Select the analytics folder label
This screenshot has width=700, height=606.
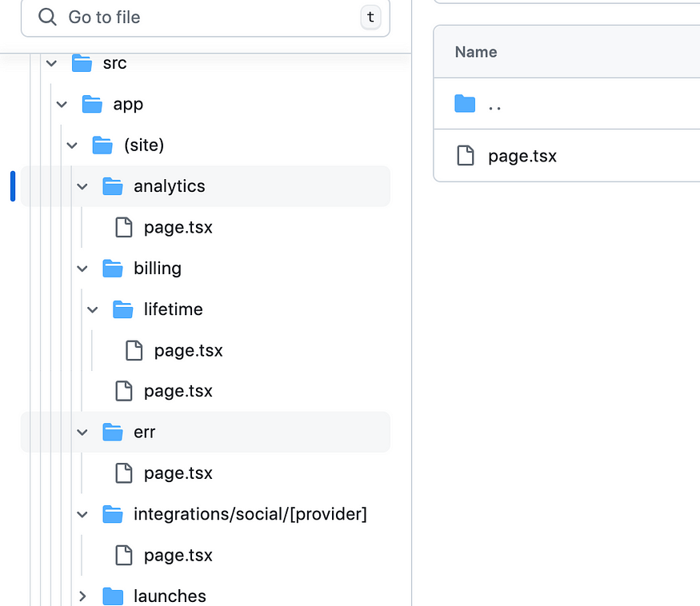click(170, 186)
